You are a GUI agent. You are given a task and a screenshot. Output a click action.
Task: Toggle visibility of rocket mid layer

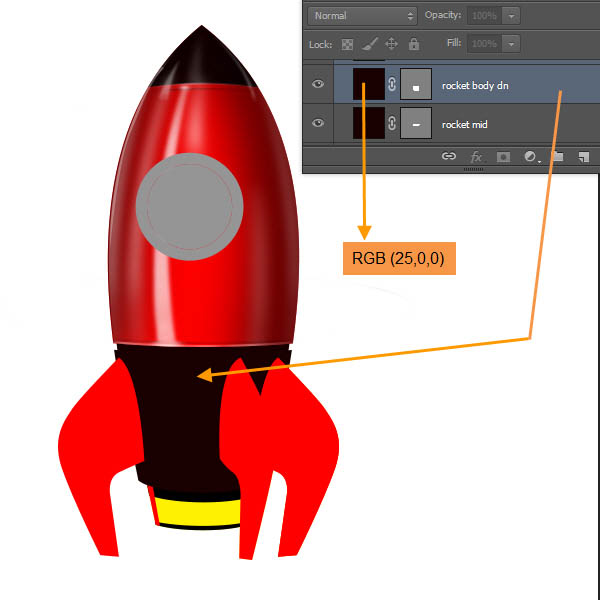tap(318, 123)
